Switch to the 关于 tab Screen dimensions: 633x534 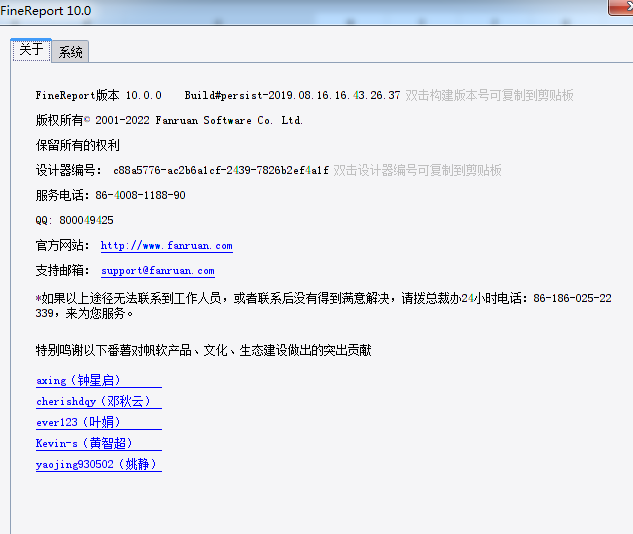pos(31,50)
